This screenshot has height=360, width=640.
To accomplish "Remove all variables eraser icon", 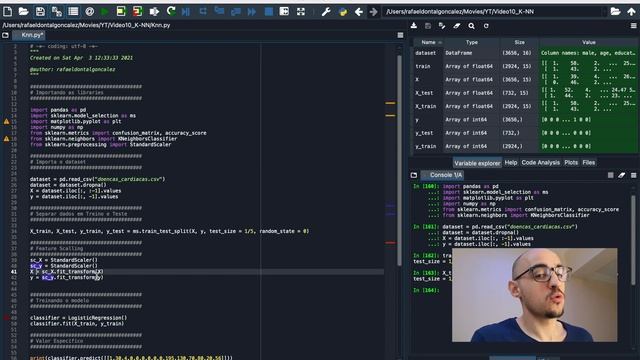I will 457,26.
